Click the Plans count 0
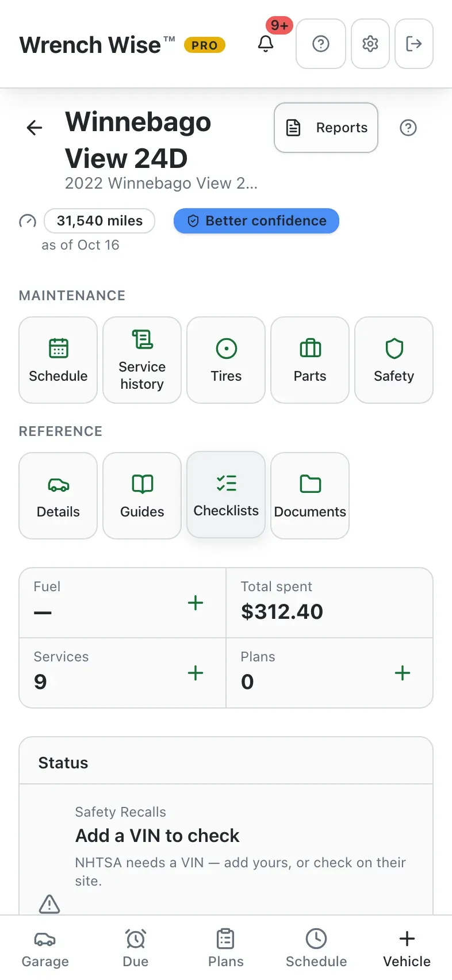Image resolution: width=452 pixels, height=980 pixels. 247,682
